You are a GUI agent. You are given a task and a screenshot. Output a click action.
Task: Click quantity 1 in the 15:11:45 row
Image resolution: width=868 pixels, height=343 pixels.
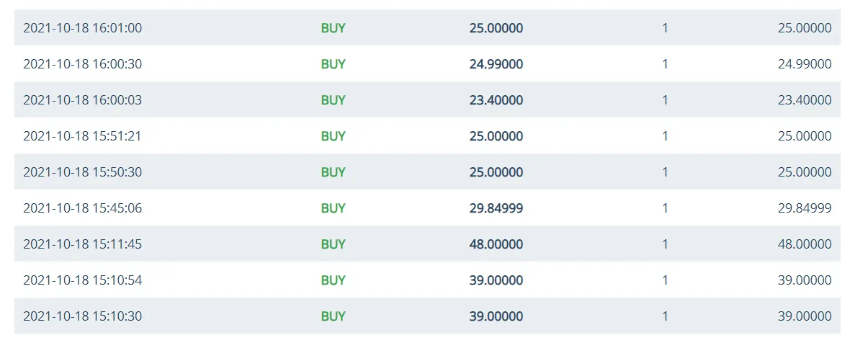665,244
